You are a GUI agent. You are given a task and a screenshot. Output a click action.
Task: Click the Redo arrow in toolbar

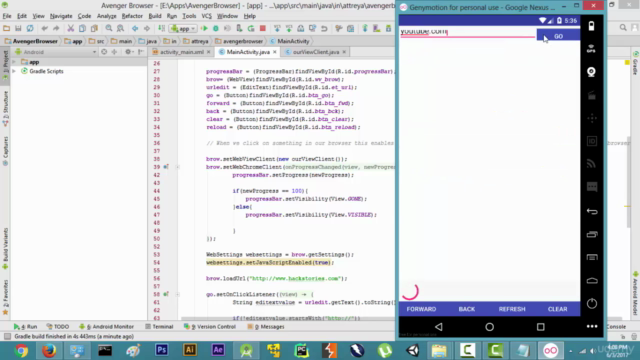56,28
